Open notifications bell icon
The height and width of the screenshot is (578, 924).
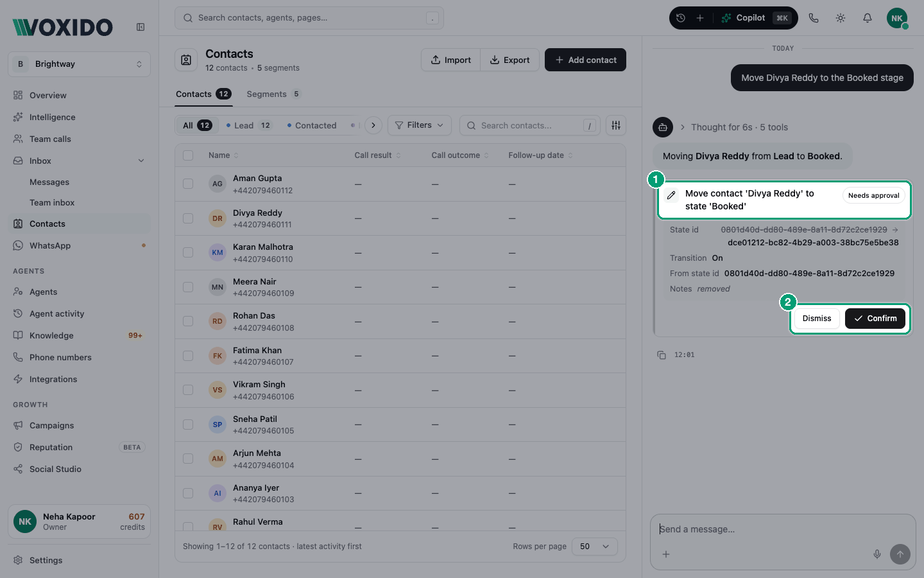click(868, 18)
